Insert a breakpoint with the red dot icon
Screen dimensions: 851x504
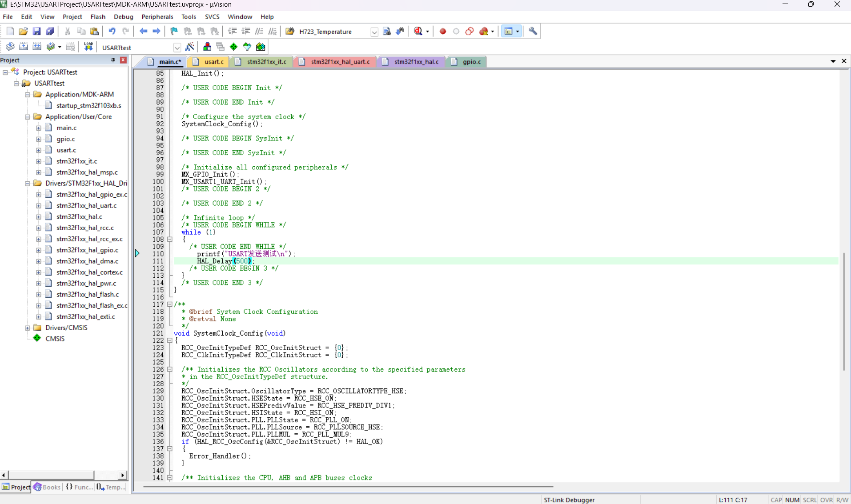(442, 31)
